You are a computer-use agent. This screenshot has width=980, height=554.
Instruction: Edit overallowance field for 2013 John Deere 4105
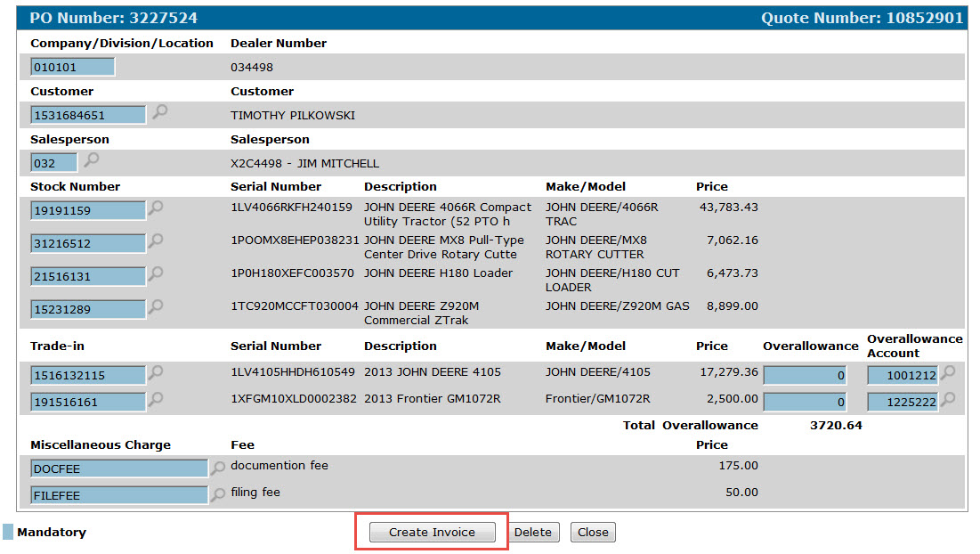[x=805, y=376]
